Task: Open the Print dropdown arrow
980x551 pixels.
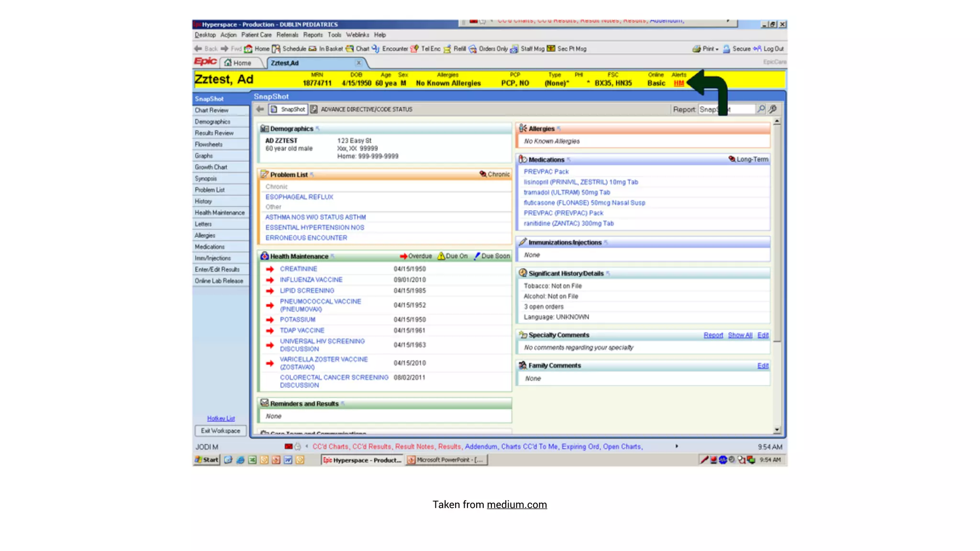Action: pyautogui.click(x=717, y=49)
